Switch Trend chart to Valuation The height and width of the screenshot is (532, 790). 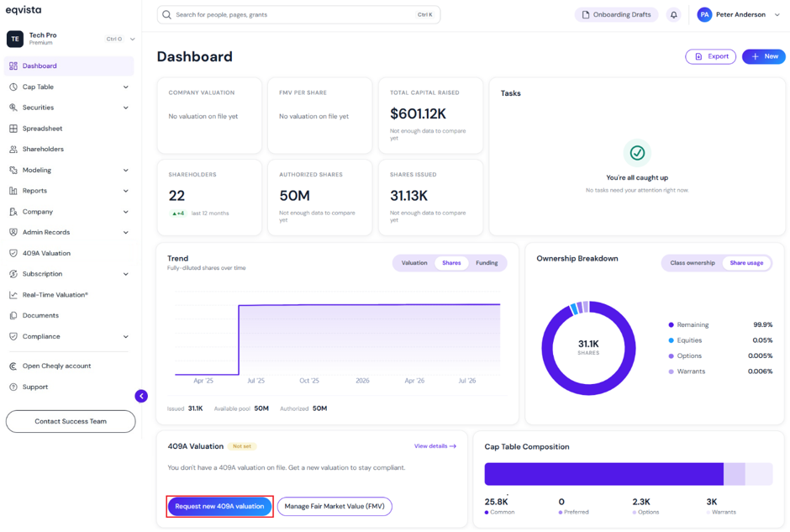point(414,263)
